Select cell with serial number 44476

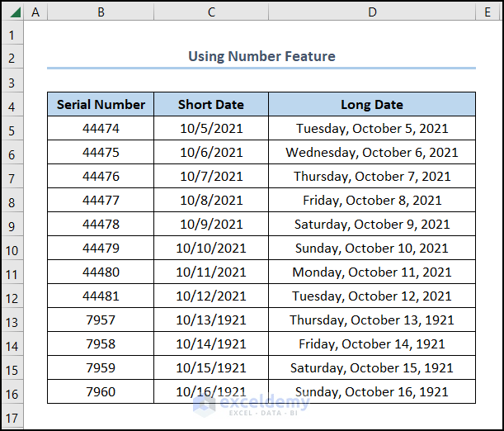[x=101, y=176]
